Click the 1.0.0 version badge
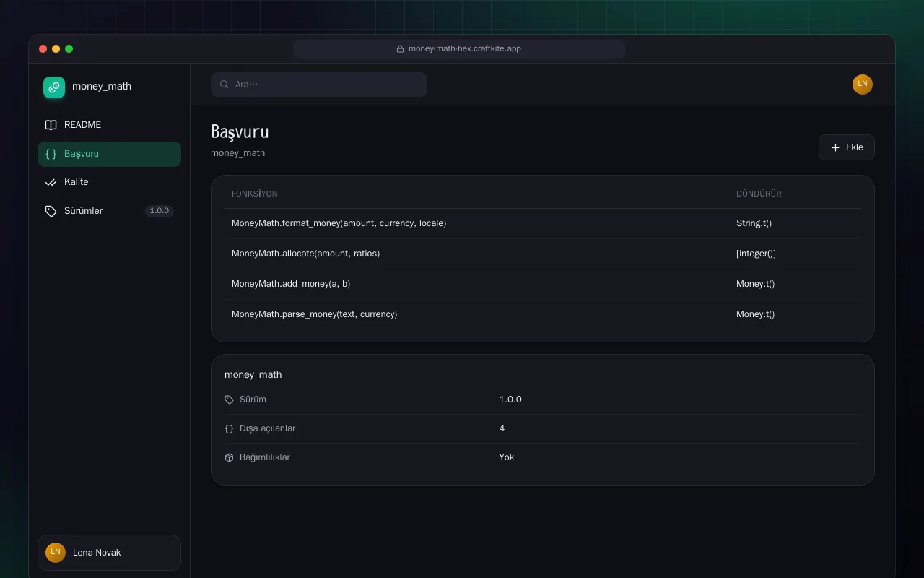 pyautogui.click(x=159, y=211)
